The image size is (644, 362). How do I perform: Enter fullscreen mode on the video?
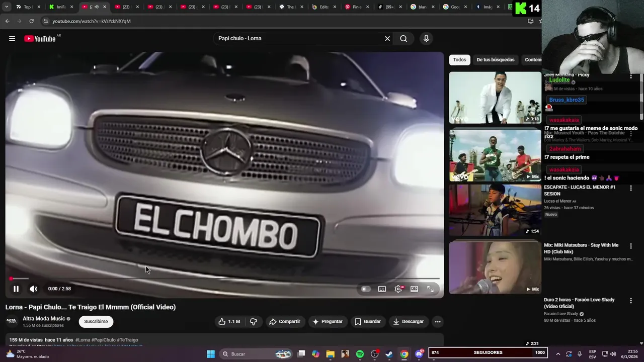point(430,289)
